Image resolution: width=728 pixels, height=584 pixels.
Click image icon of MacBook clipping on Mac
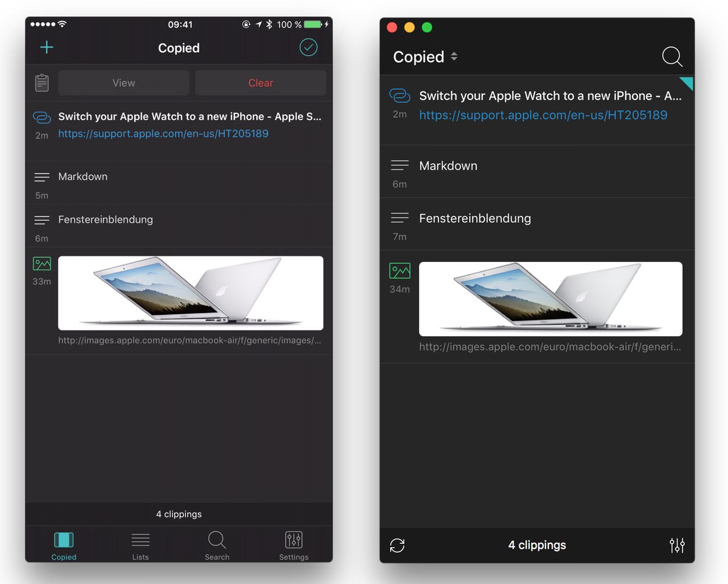click(x=399, y=270)
